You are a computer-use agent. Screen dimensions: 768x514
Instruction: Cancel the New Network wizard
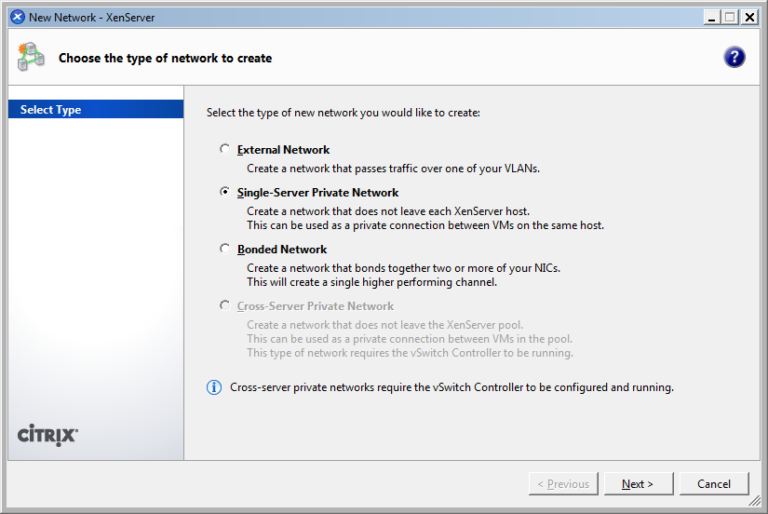(x=713, y=484)
